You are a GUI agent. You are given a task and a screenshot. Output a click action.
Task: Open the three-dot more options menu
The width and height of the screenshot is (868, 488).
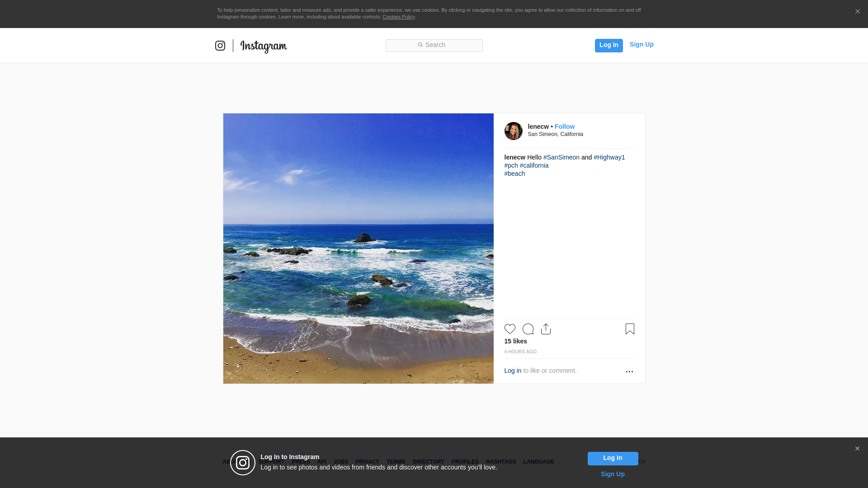click(x=629, y=371)
